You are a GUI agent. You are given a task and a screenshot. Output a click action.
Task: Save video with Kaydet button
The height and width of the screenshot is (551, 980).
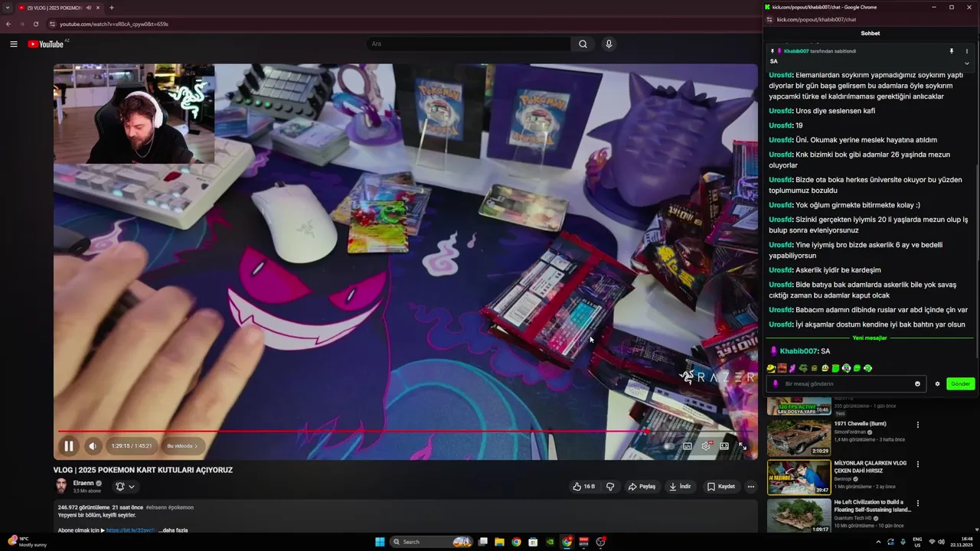720,486
